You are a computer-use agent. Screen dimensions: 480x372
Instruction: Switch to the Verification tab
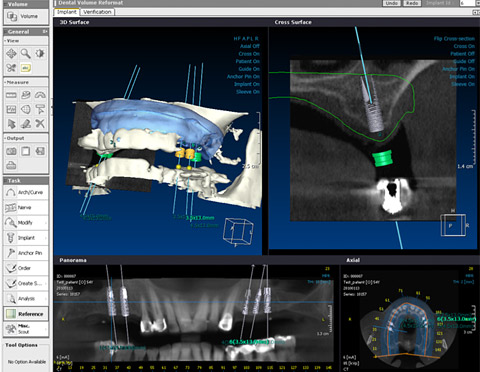click(x=97, y=12)
